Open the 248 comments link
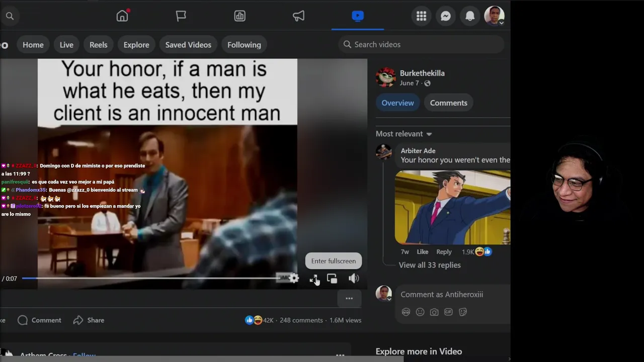The image size is (644, 362). click(301, 320)
